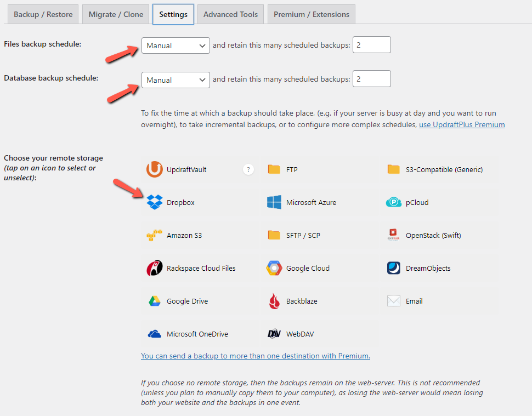
Task: Open the Premium / Extensions tab
Action: point(312,14)
